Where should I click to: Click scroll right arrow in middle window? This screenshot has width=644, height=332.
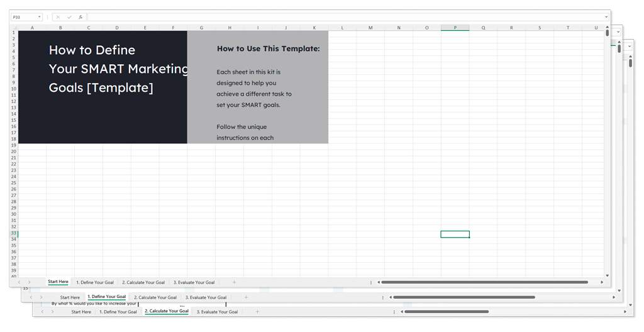(614, 297)
